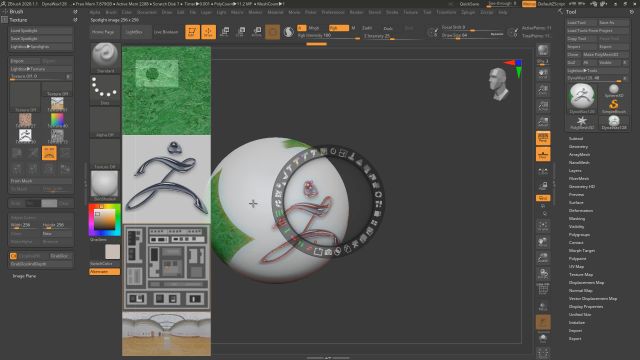The image size is (640, 360).
Task: Click the Make PolyMesh3D button
Action: [606, 55]
